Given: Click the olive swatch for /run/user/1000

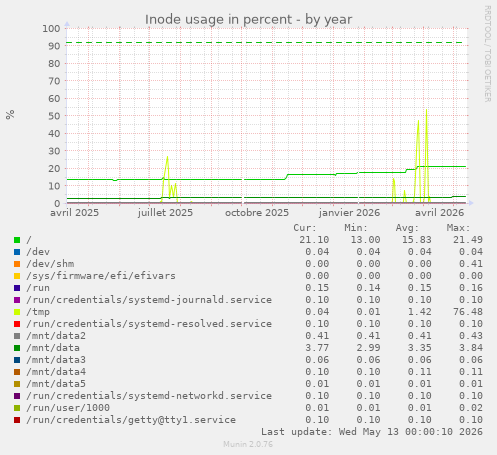Looking at the screenshot, I should (17, 408).
